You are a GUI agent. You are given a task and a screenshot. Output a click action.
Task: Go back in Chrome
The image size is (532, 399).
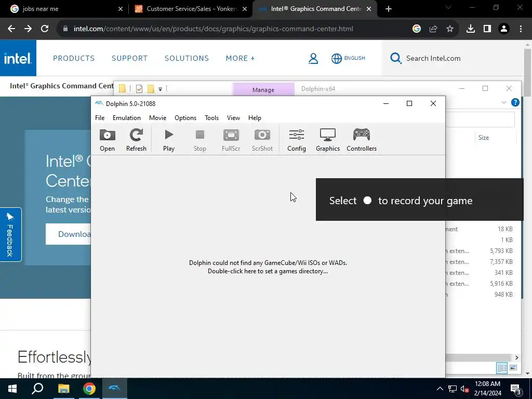[x=11, y=29]
